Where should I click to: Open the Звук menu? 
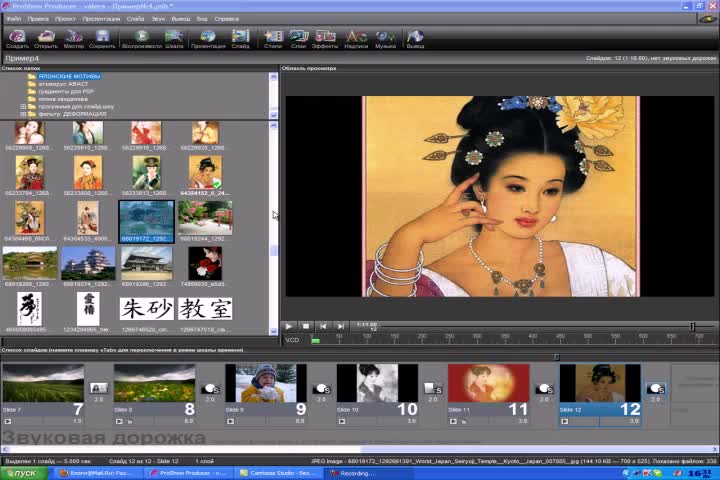(158, 19)
